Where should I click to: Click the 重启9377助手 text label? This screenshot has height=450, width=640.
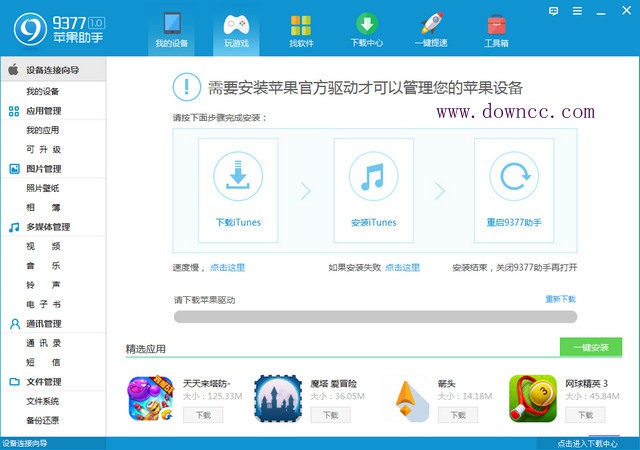click(514, 223)
